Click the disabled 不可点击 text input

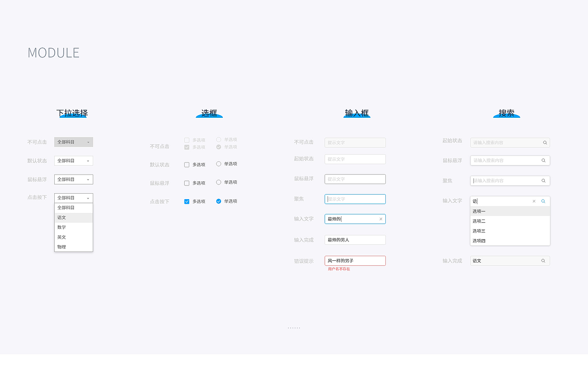(x=355, y=143)
